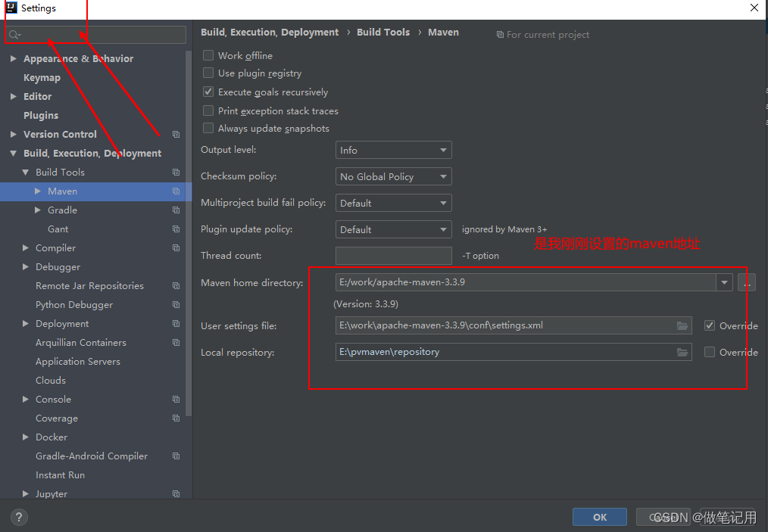The width and height of the screenshot is (768, 532).
Task: Open folder browser for User settings file
Action: 682,325
